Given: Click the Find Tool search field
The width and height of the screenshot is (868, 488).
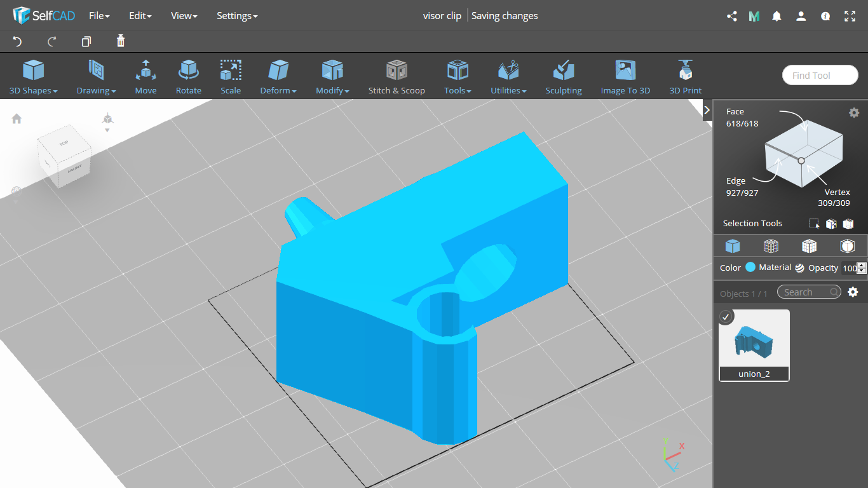Looking at the screenshot, I should (820, 75).
